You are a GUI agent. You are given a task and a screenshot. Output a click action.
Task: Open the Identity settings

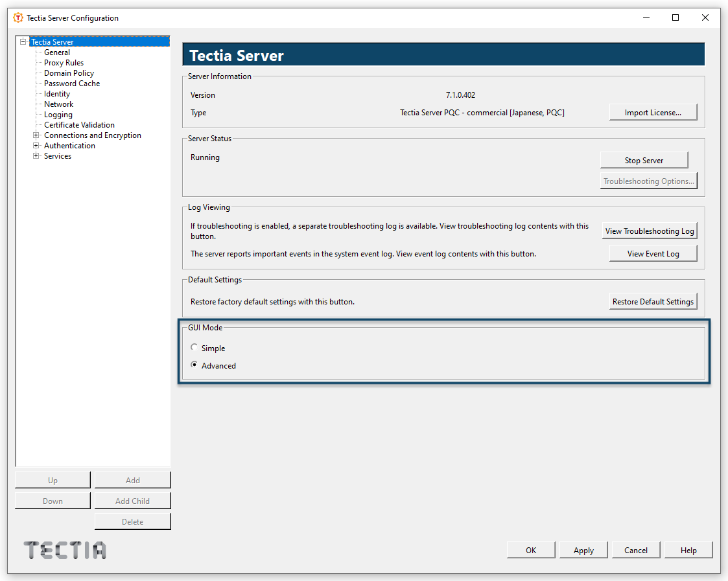click(x=56, y=94)
